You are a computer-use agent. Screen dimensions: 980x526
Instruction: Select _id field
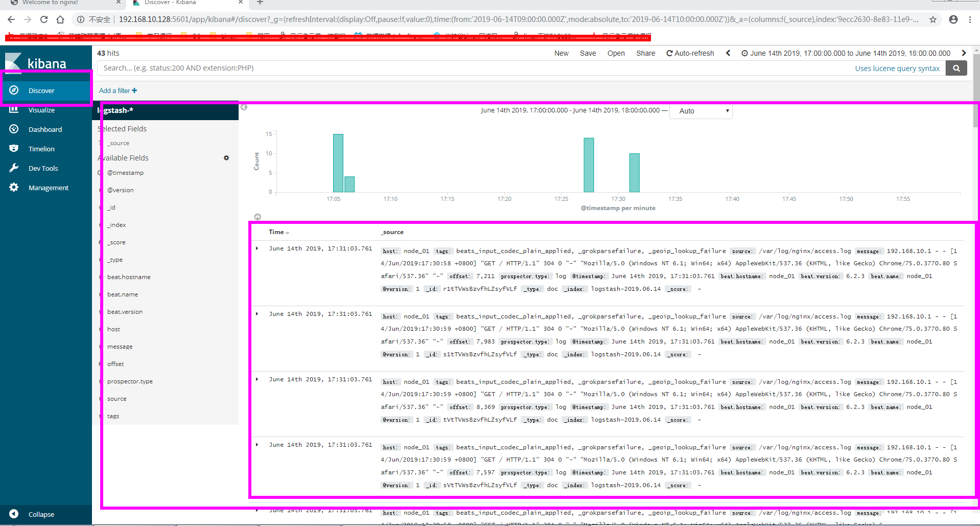pyautogui.click(x=111, y=208)
